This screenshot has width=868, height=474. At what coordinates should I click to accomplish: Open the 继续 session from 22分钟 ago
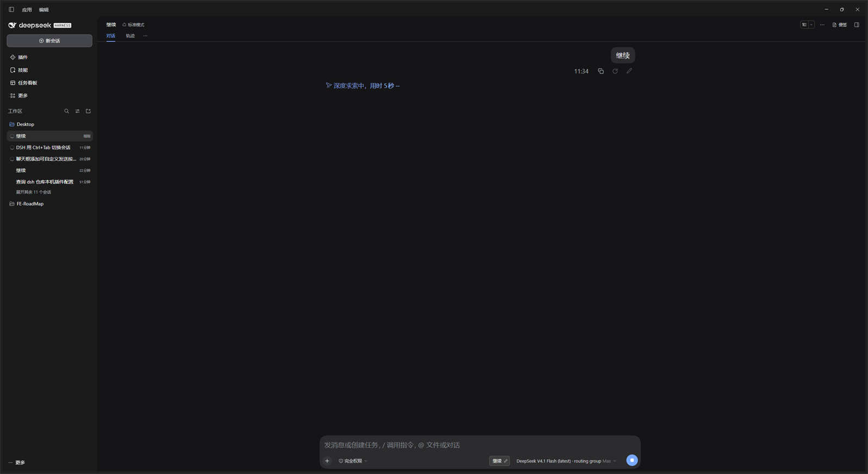tap(49, 170)
